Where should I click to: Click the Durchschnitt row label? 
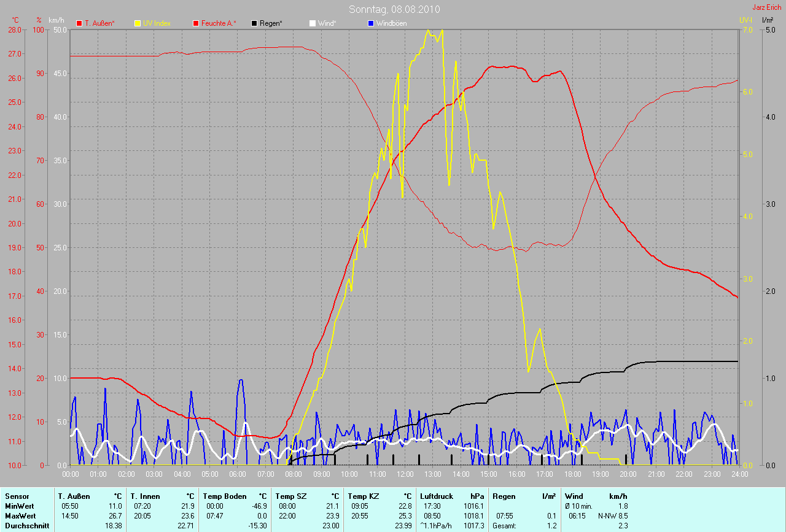(x=26, y=526)
